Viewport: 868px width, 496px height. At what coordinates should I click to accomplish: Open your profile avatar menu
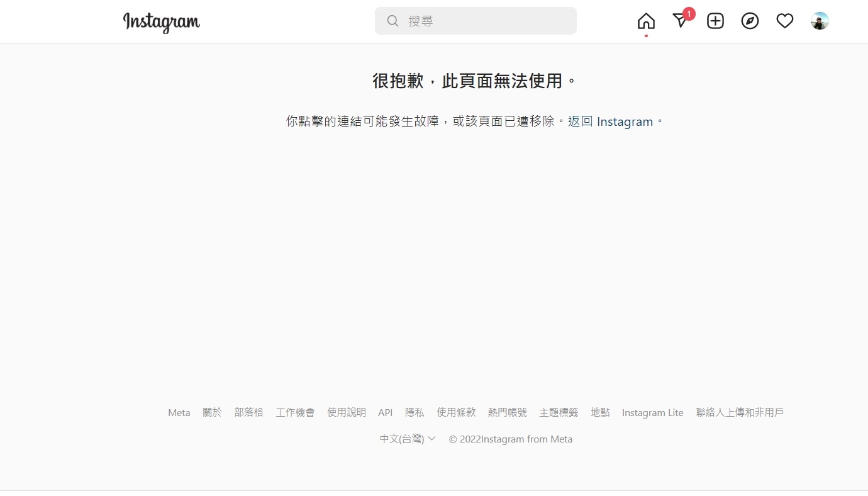pyautogui.click(x=820, y=21)
